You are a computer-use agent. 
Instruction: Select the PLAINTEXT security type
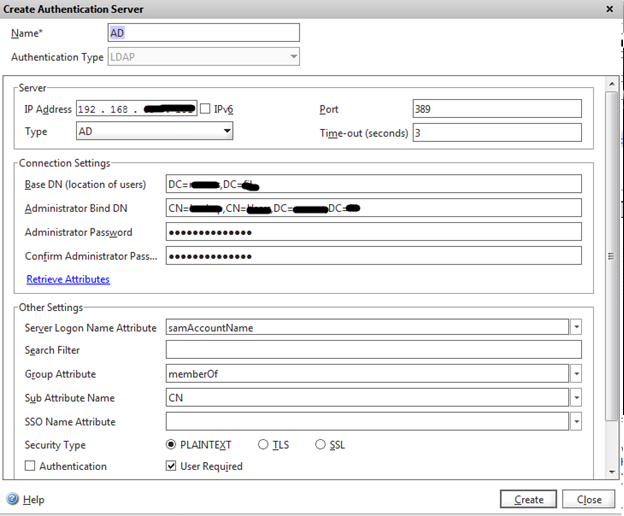[171, 444]
